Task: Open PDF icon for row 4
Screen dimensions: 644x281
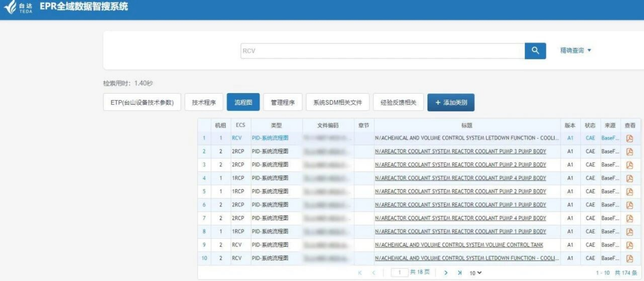Action: (x=629, y=178)
